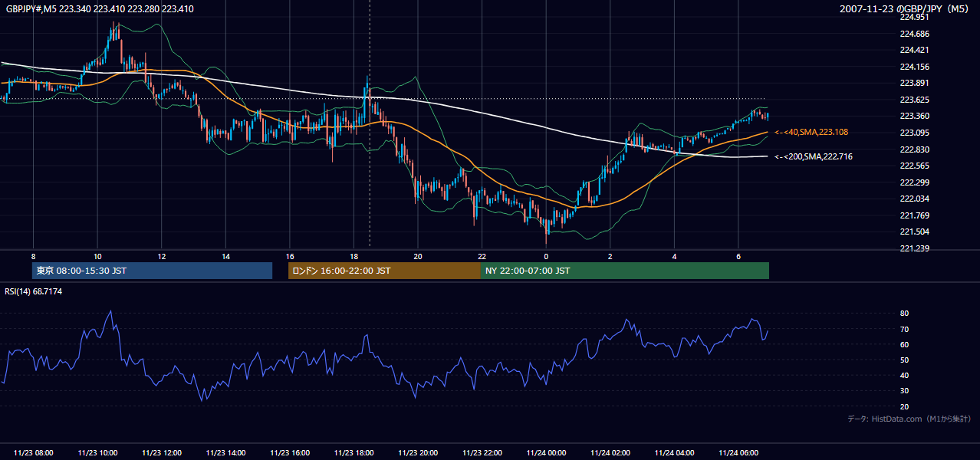Viewport: 980px width, 460px height.
Task: Click the RSI 70 level label
Action: point(905,329)
